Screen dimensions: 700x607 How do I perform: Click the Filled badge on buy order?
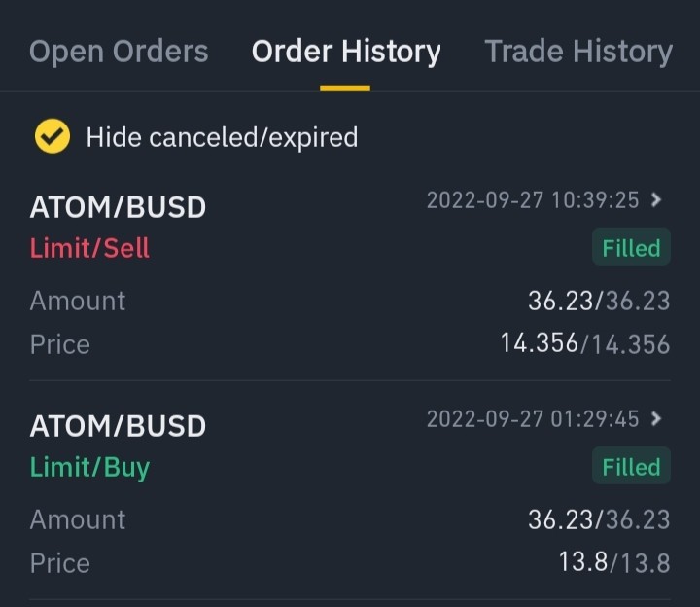[631, 465]
